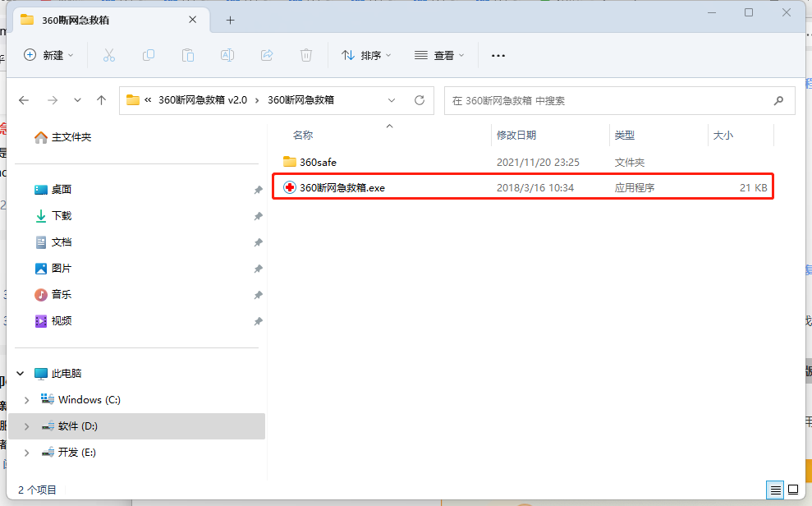Click the pin icon beside 文档

tap(258, 242)
